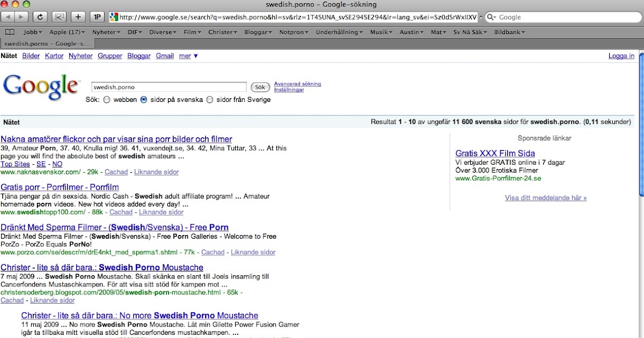Click the Safari toolbar Google search field
This screenshot has height=338, width=644.
(x=562, y=17)
